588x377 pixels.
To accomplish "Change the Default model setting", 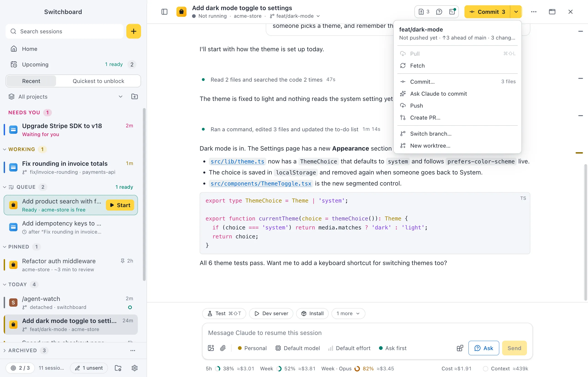I will [x=297, y=348].
